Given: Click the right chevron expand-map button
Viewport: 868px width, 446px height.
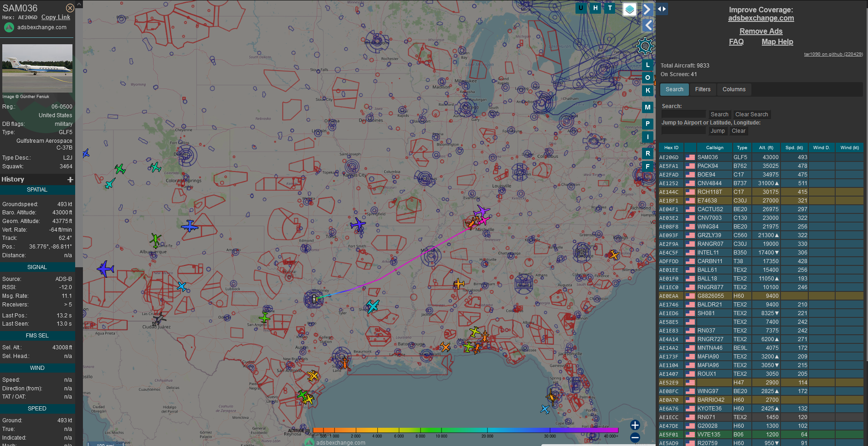Looking at the screenshot, I should 647,9.
